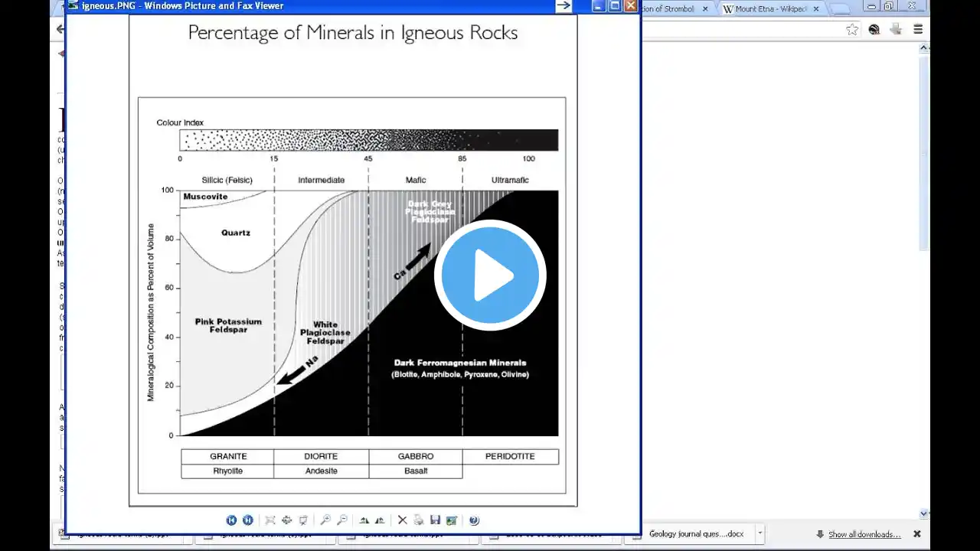Click the Silicic (Felsic) heading
The width and height of the screenshot is (980, 551).
pos(227,181)
